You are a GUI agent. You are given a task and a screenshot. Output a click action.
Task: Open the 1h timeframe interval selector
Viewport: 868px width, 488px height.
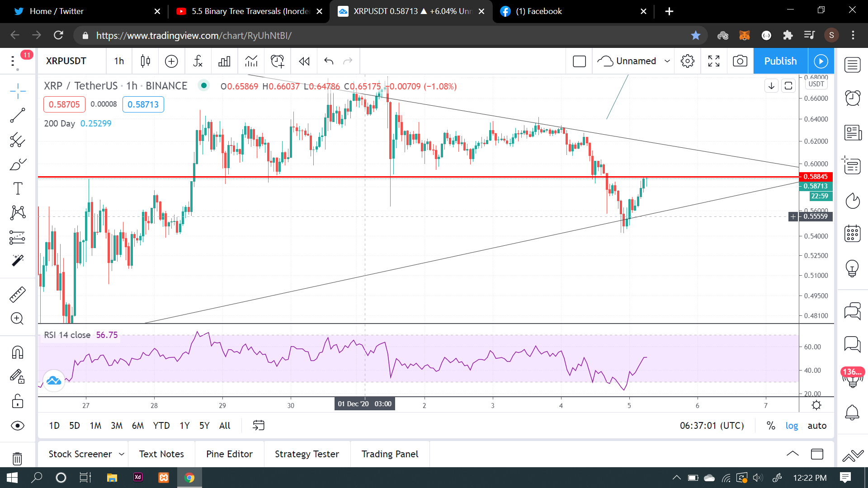click(x=119, y=61)
